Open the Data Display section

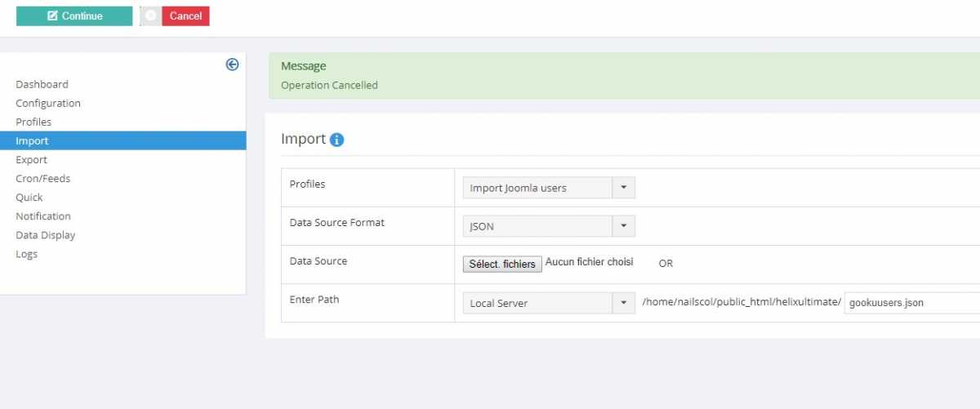[x=46, y=234]
